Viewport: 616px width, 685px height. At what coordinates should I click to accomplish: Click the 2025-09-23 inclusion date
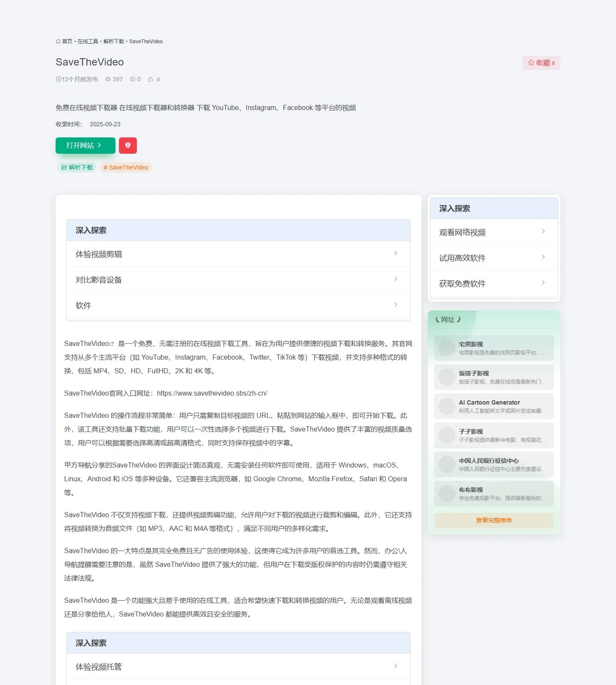(x=105, y=124)
